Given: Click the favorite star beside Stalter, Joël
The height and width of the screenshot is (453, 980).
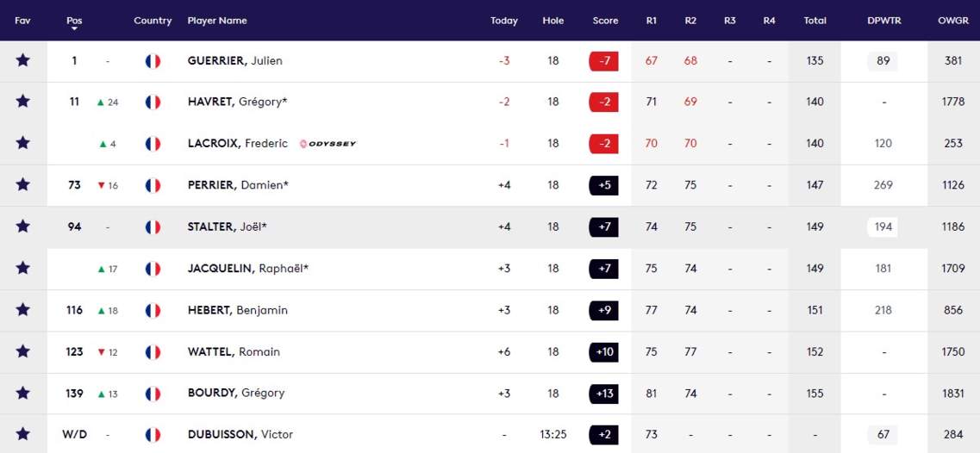Looking at the screenshot, I should (23, 226).
